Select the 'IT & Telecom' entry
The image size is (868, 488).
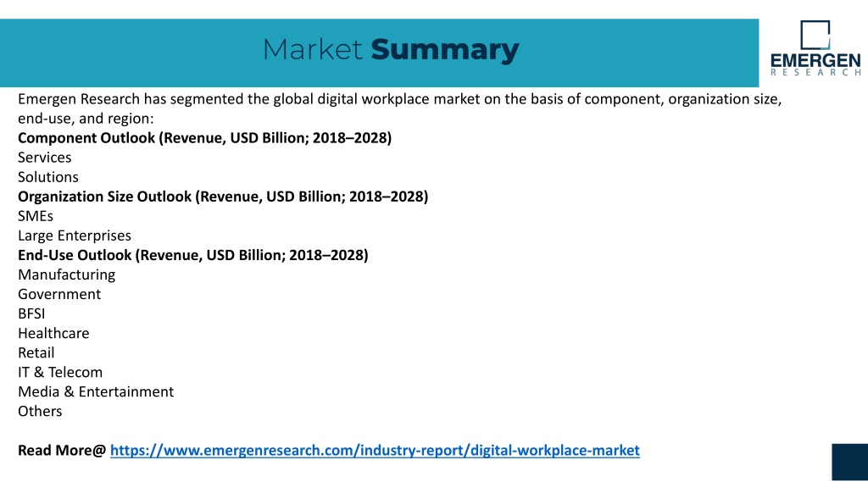pyautogui.click(x=60, y=373)
